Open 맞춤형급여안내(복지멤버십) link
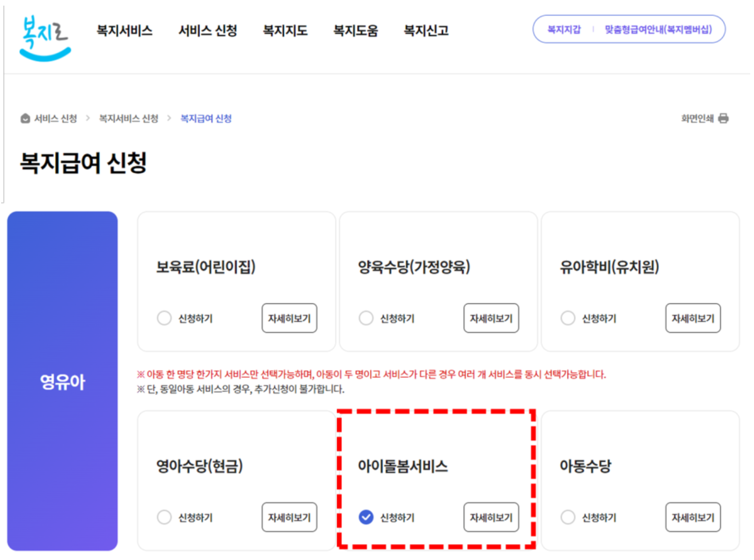Image resolution: width=754 pixels, height=560 pixels. pos(658,29)
